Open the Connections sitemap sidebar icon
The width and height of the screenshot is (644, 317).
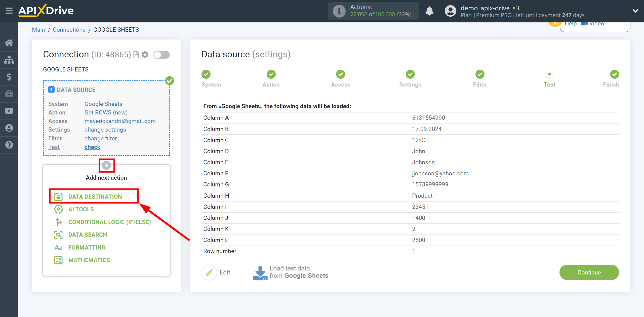coord(9,60)
